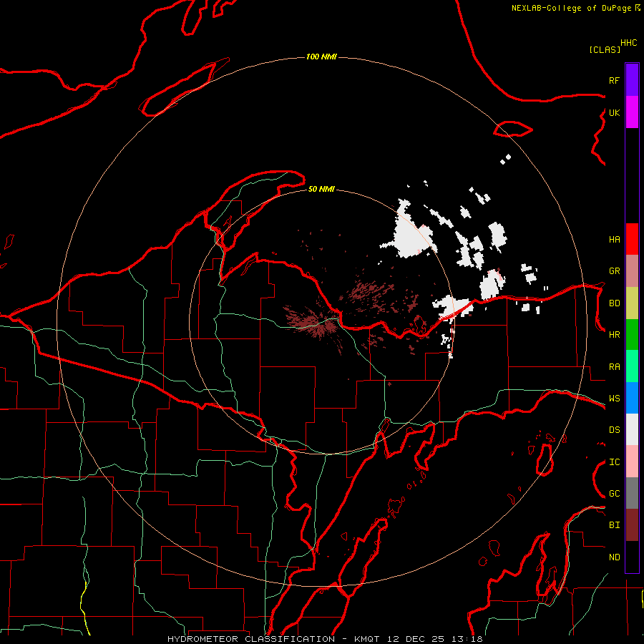
Task: Click the magenta UK legend color swatch
Action: (632, 112)
